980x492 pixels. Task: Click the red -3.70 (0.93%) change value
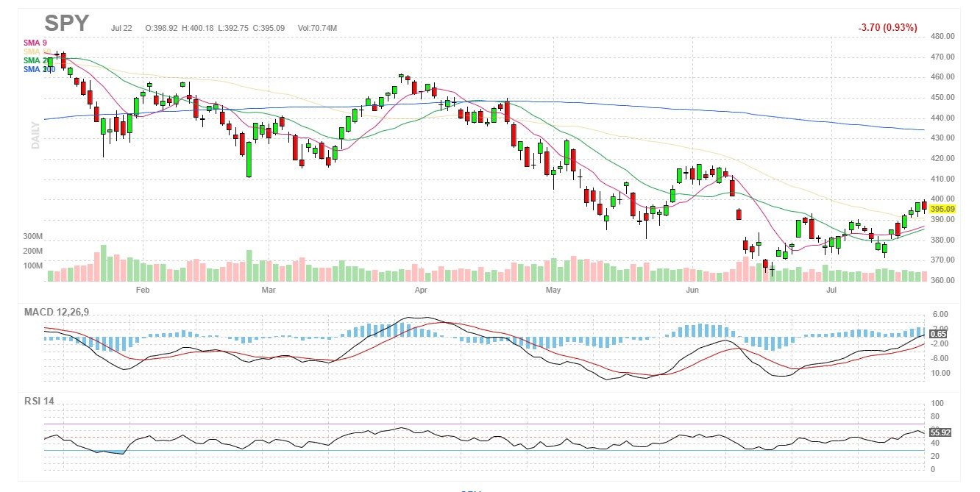887,27
